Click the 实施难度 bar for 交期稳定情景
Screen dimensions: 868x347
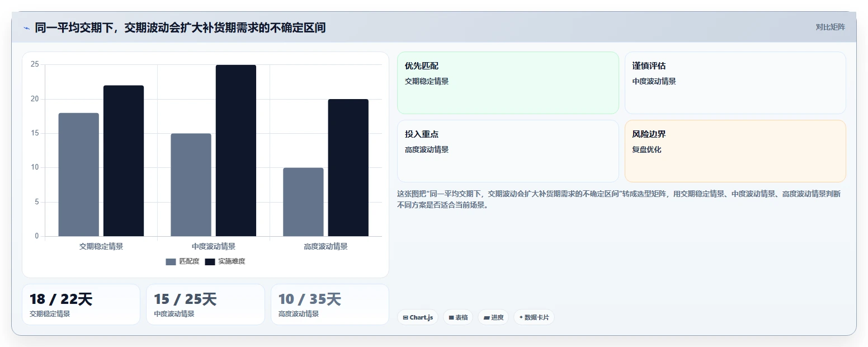click(124, 161)
